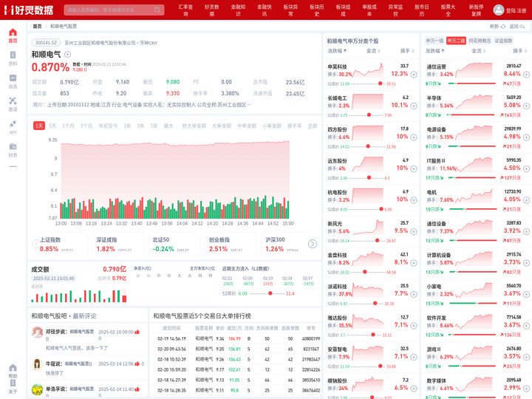Open the 帮助 help icon in sidebar
532x399 pixels.
tap(13, 368)
